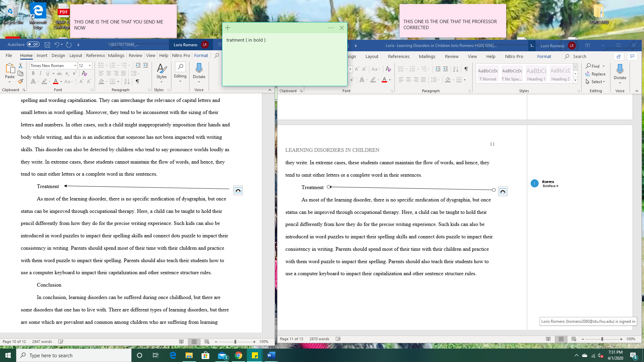Click Replace in right Word window
Screen dimensions: 644x362
595,74
